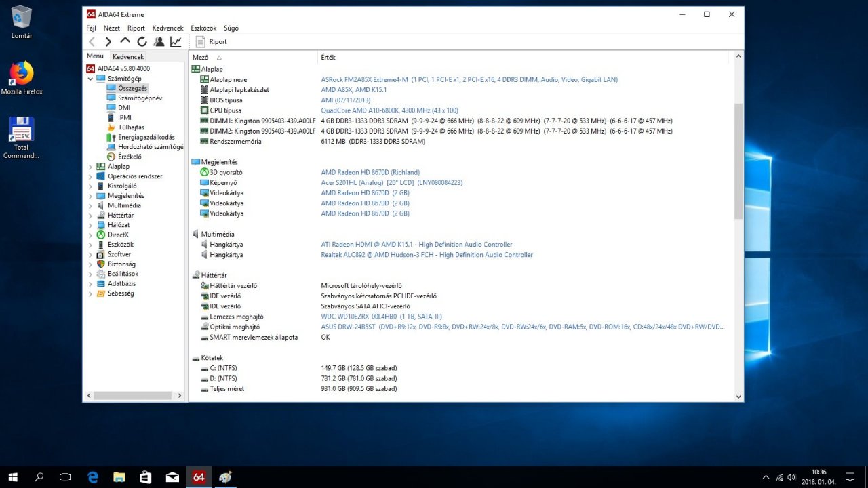Select AIDA64 v5.80.4000 root node
The height and width of the screenshot is (488, 868).
pos(123,68)
